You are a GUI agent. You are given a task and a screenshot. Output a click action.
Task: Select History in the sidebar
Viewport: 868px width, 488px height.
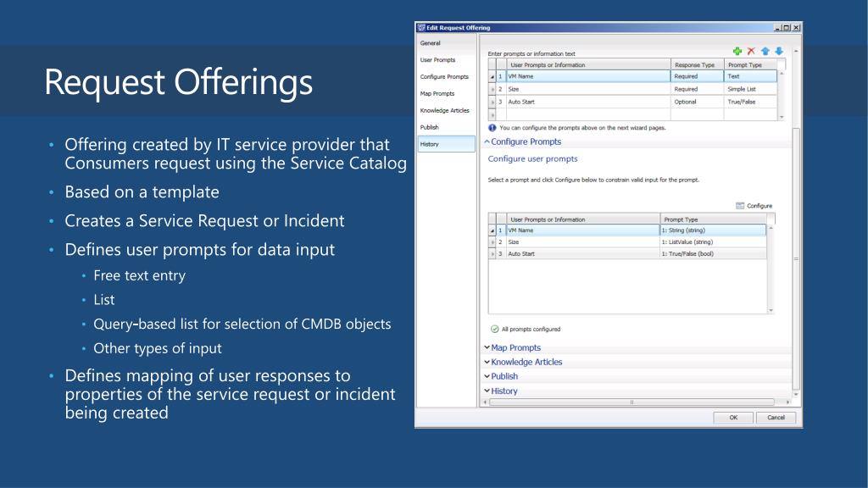[446, 144]
